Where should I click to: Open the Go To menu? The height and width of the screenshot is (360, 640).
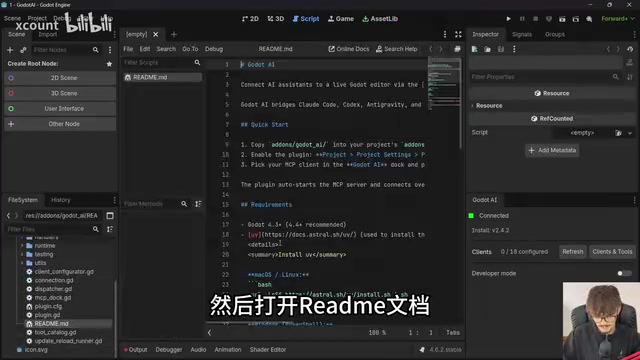190,49
